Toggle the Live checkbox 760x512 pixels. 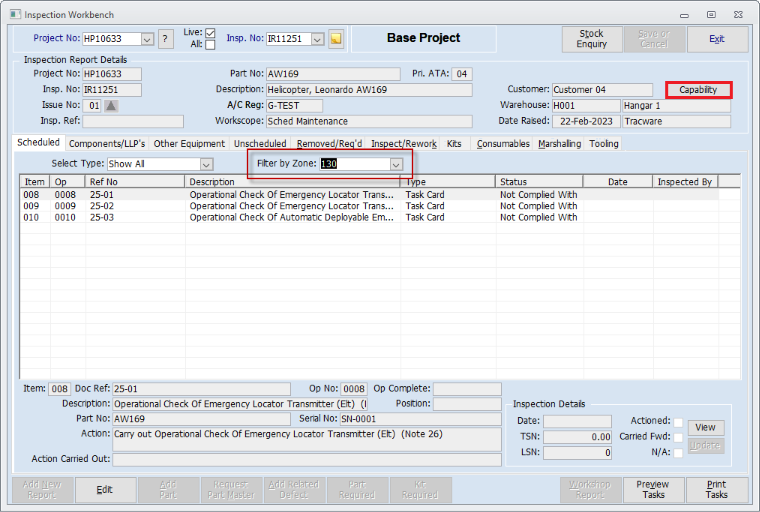coord(210,33)
